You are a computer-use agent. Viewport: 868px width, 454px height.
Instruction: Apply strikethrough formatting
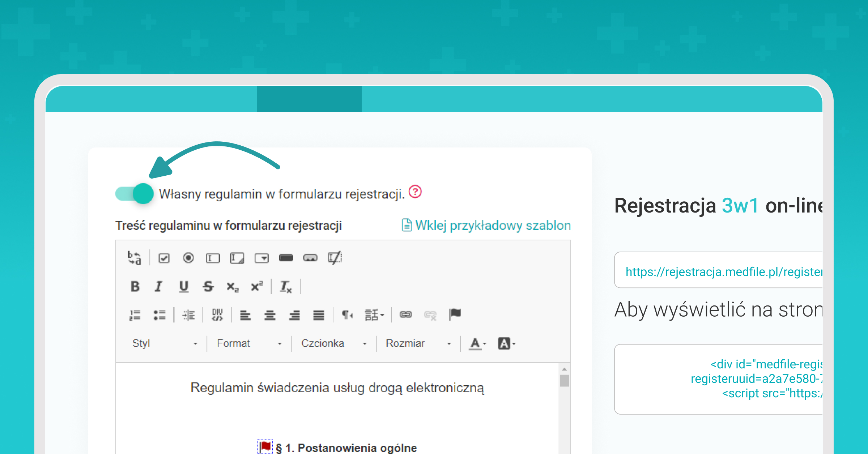click(208, 287)
